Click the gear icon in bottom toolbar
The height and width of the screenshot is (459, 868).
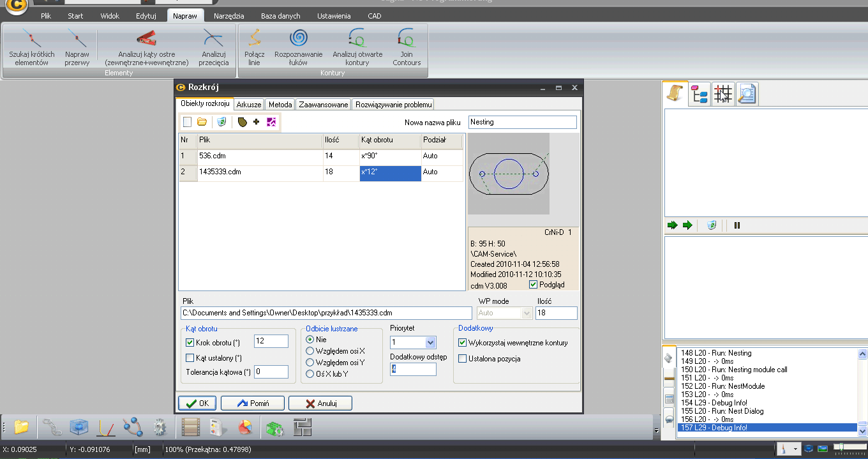coord(160,426)
